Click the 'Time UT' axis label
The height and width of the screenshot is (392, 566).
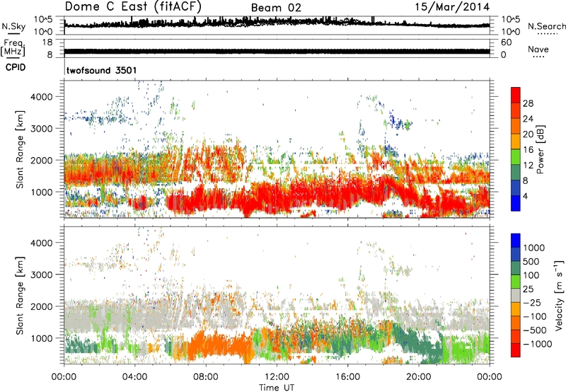[277, 387]
